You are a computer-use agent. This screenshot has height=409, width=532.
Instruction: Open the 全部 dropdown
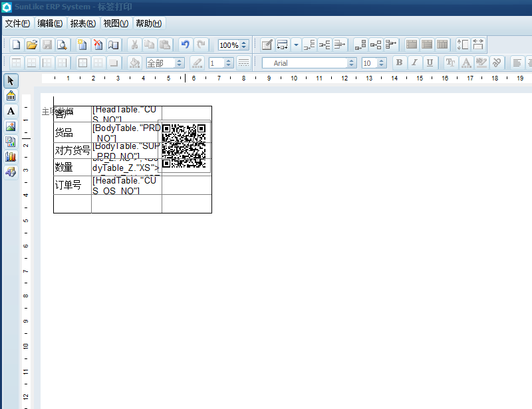[180, 63]
